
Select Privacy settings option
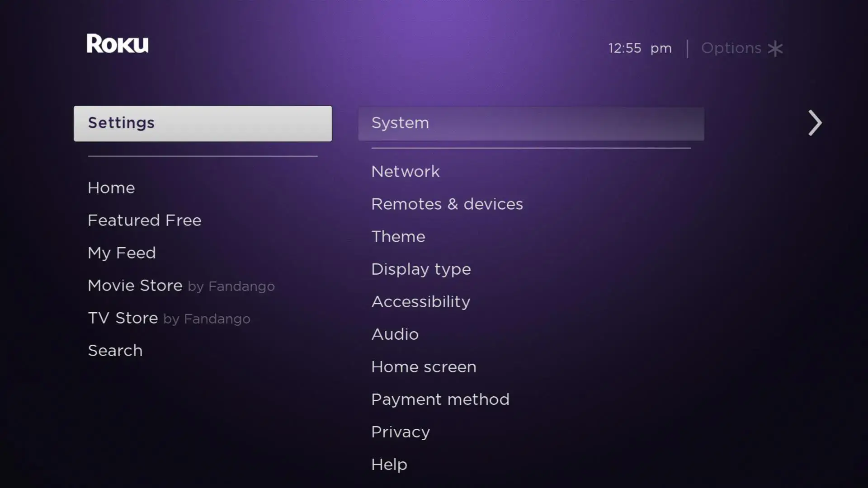coord(400,432)
